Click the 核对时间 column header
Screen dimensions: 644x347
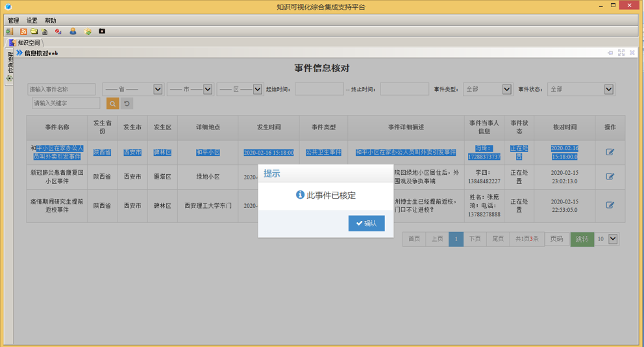(x=565, y=127)
